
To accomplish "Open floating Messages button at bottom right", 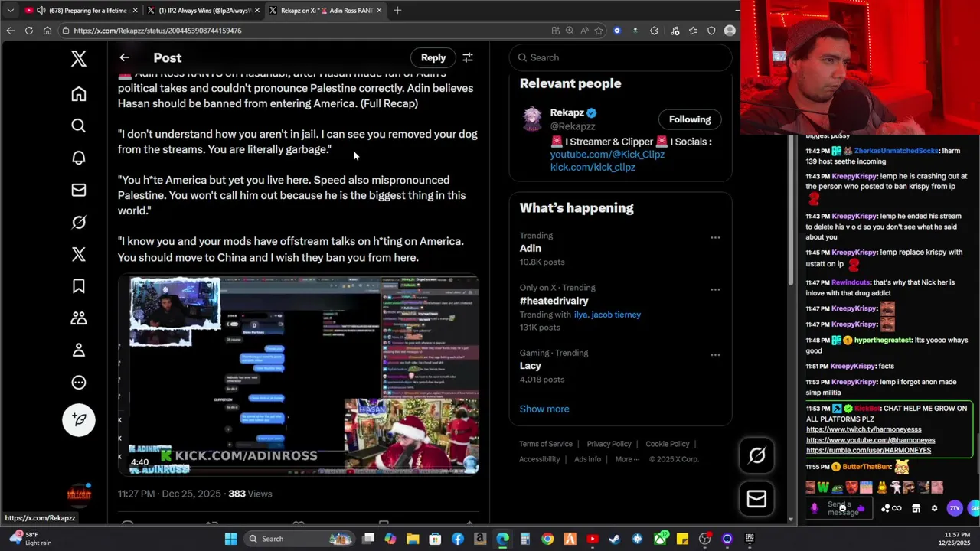I will (756, 499).
